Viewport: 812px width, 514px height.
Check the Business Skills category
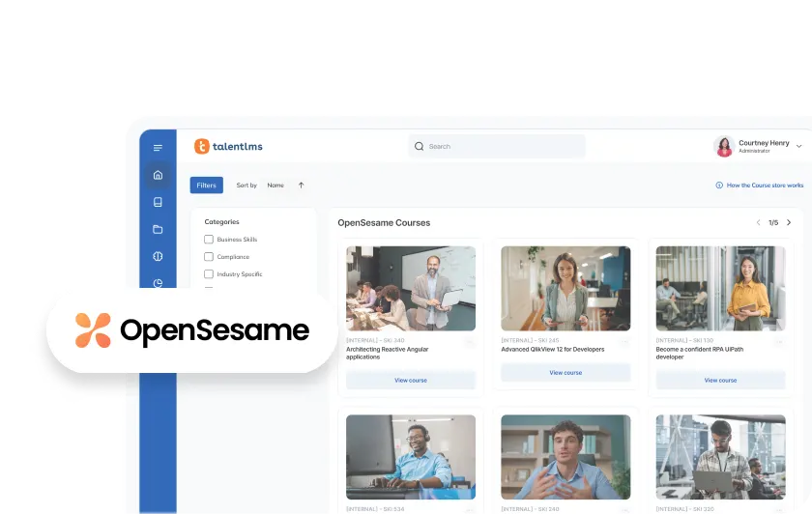coord(209,240)
